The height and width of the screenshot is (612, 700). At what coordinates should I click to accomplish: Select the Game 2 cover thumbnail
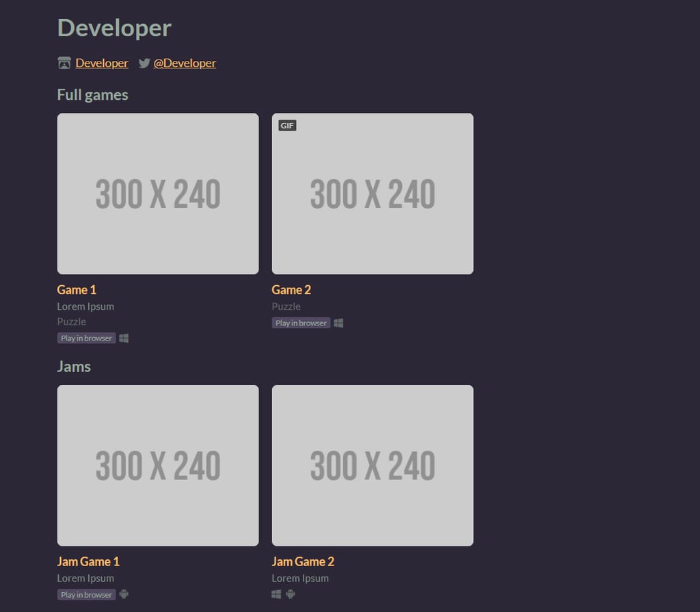tap(373, 194)
